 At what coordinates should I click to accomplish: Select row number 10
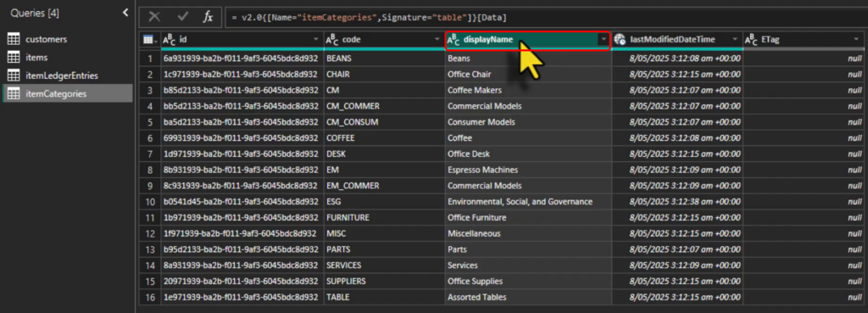click(149, 202)
